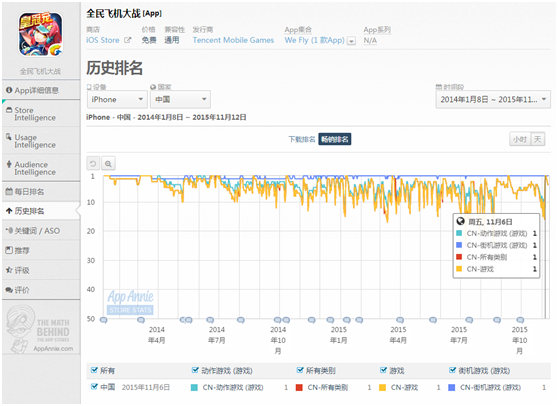Open Usage Intelligence sidebar item

[41, 141]
